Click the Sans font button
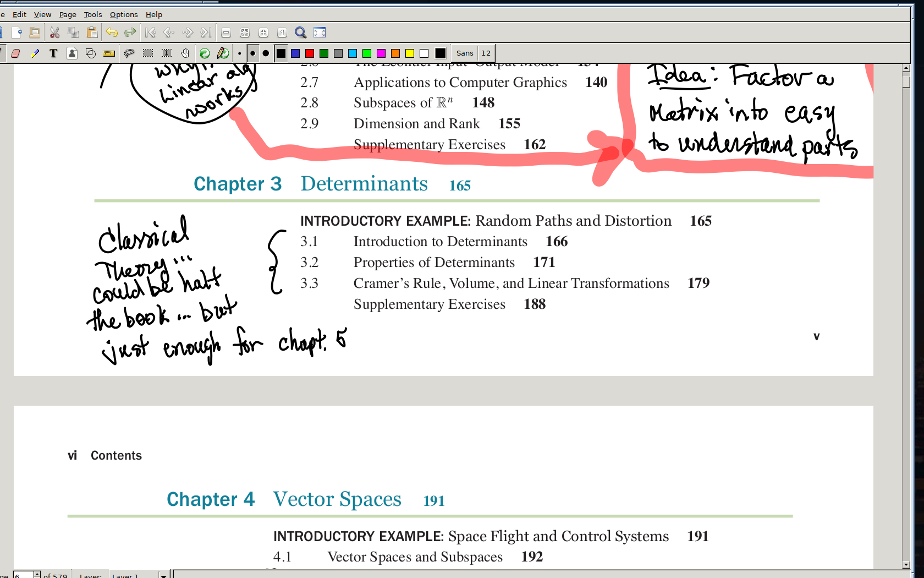 click(x=464, y=53)
